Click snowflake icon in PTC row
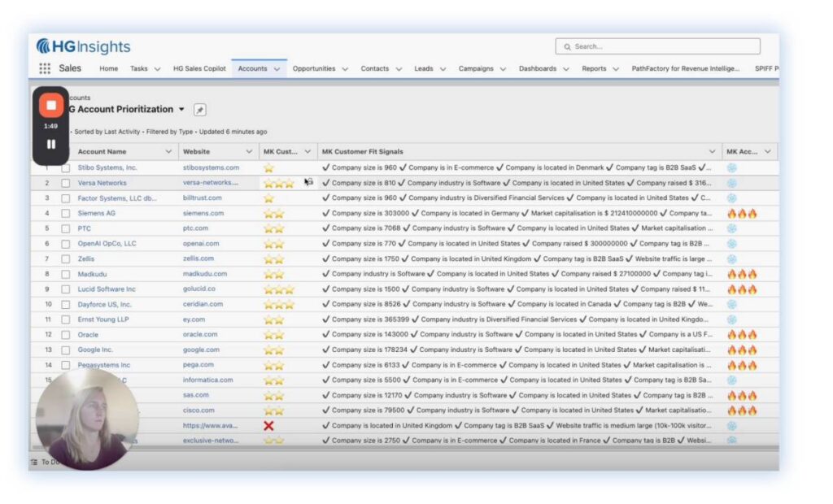833x504 pixels. coord(732,228)
